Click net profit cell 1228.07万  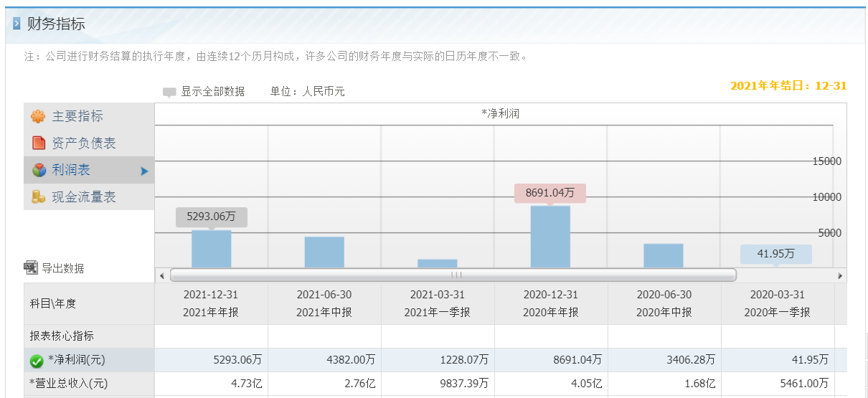coord(438,360)
